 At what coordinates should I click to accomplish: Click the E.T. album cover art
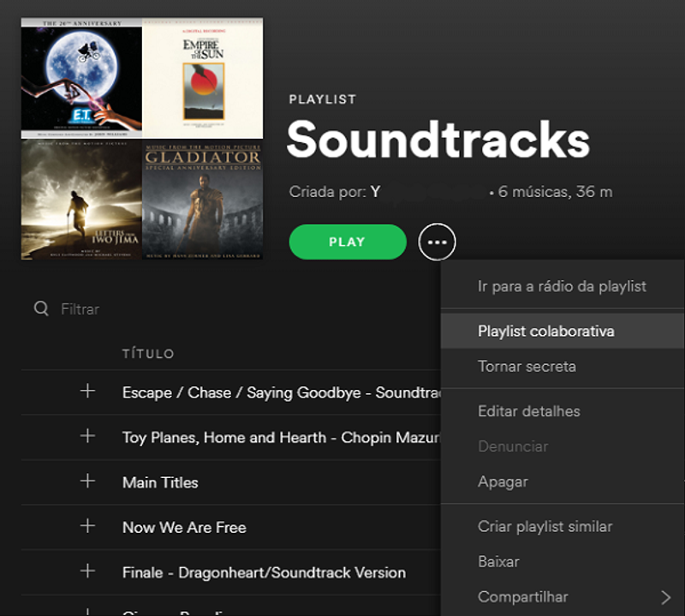pos(81,78)
